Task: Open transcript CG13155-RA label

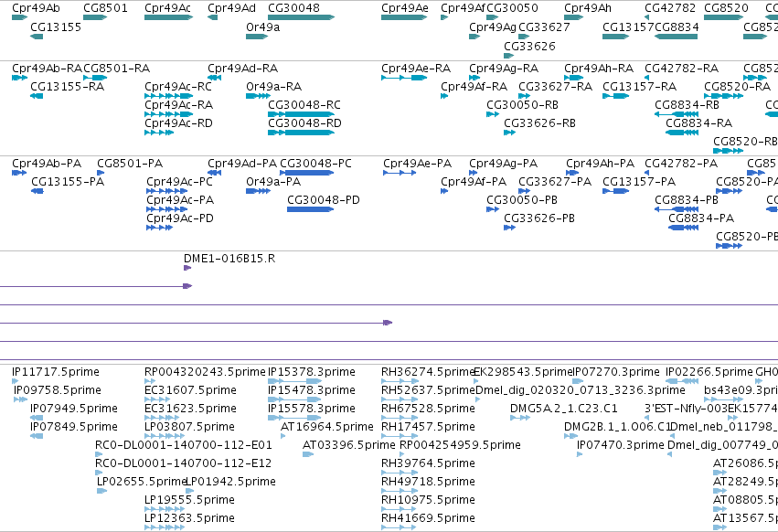Action: pos(67,86)
